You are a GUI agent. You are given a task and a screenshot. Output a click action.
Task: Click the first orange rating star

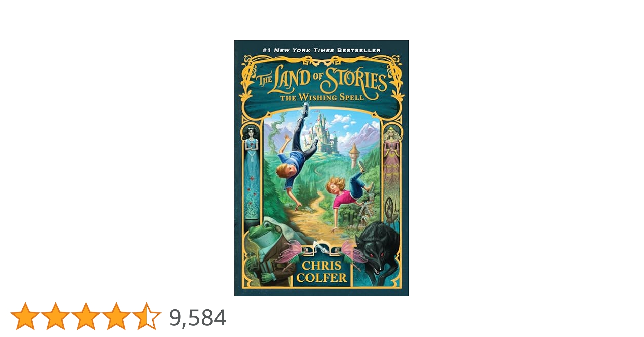point(25,316)
